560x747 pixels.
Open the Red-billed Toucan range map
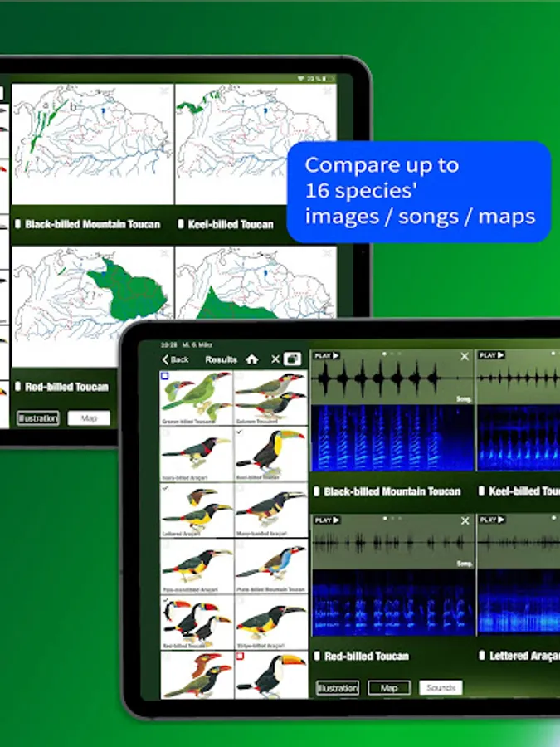click(92, 306)
